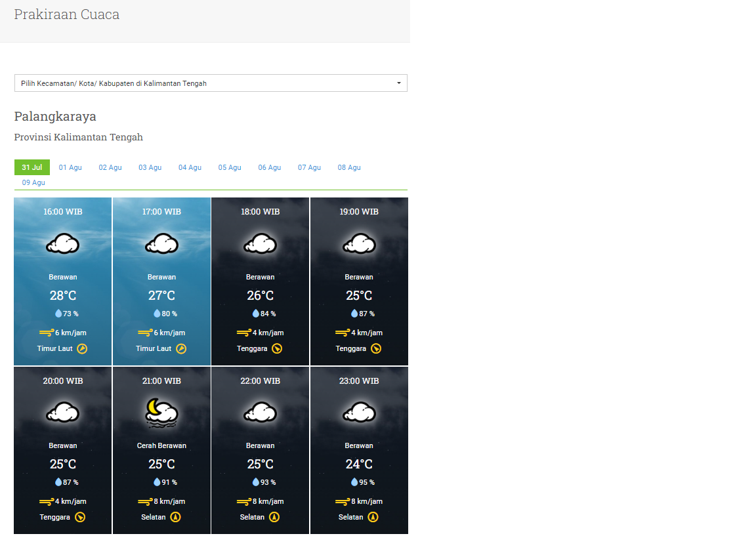
Task: Click the 22:00 WIB time heading
Action: click(261, 381)
